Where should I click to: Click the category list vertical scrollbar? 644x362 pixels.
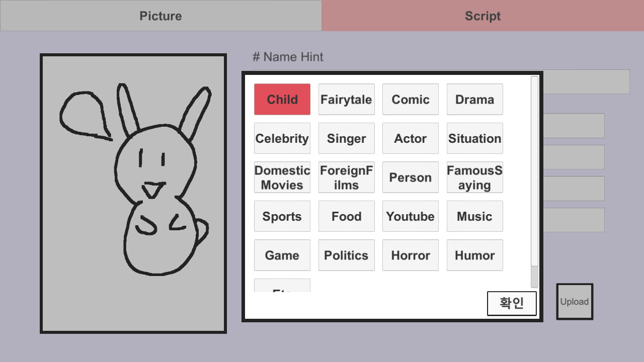(534, 181)
